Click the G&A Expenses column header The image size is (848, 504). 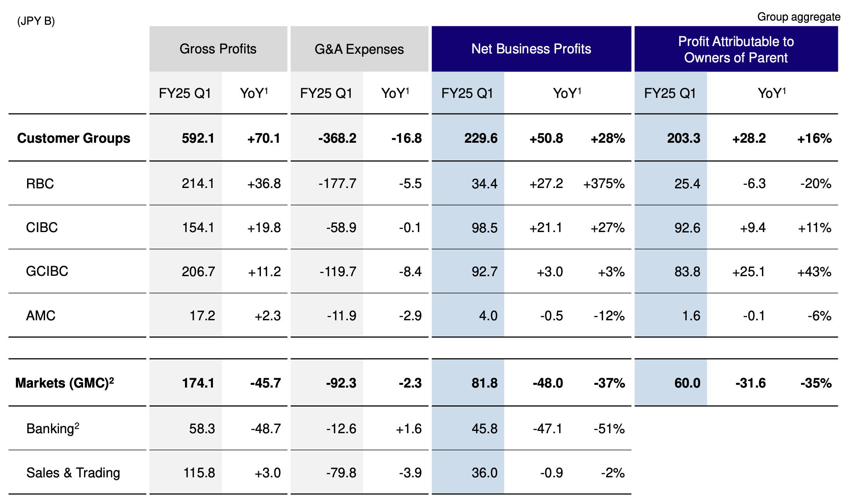[359, 49]
